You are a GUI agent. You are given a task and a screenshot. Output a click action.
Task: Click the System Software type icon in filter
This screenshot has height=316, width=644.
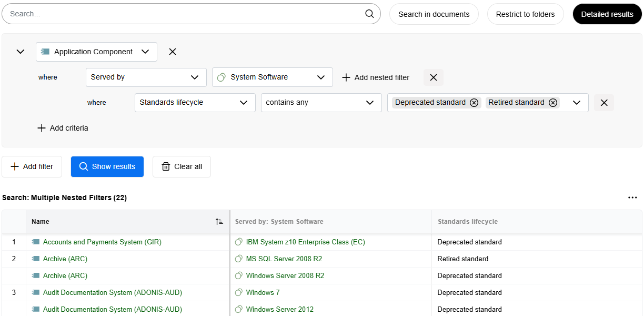coord(220,77)
